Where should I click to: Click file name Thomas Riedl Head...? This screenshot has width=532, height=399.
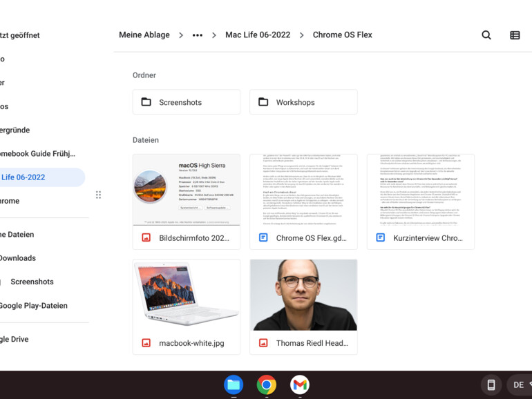(312, 343)
